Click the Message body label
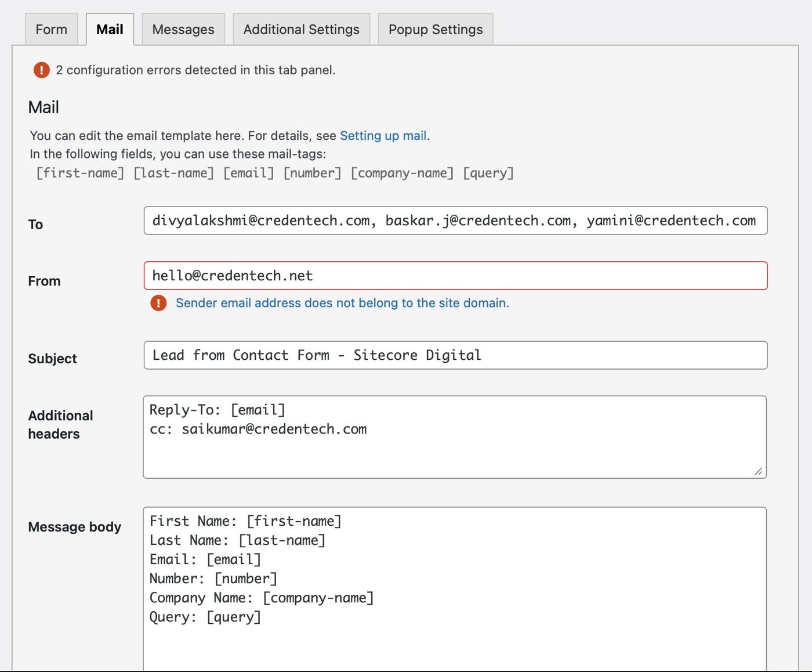 pyautogui.click(x=75, y=527)
